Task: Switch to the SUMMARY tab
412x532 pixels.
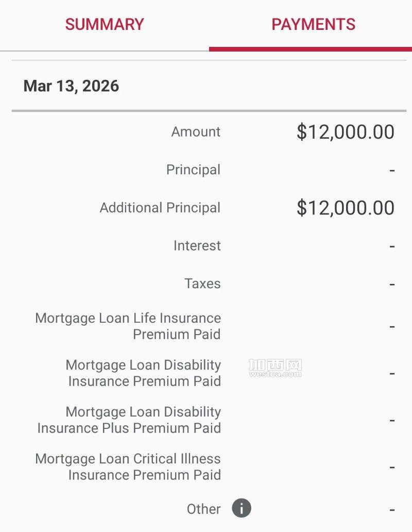Action: pos(105,24)
